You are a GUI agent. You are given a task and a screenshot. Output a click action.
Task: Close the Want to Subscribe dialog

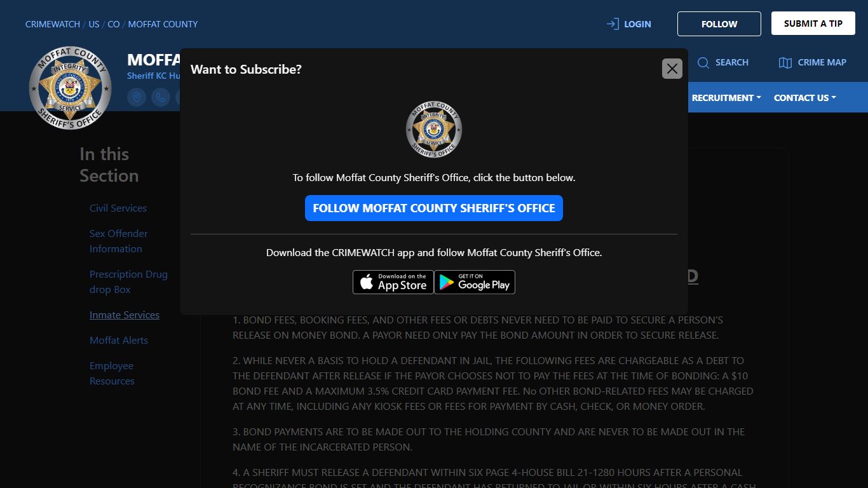tap(672, 69)
